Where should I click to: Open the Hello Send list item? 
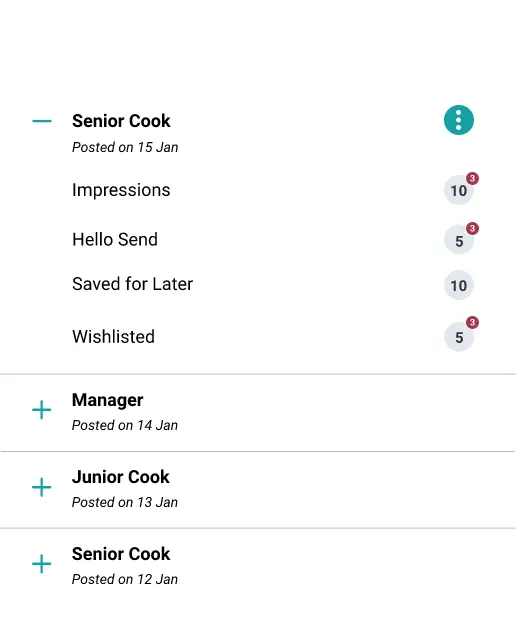[x=115, y=240]
